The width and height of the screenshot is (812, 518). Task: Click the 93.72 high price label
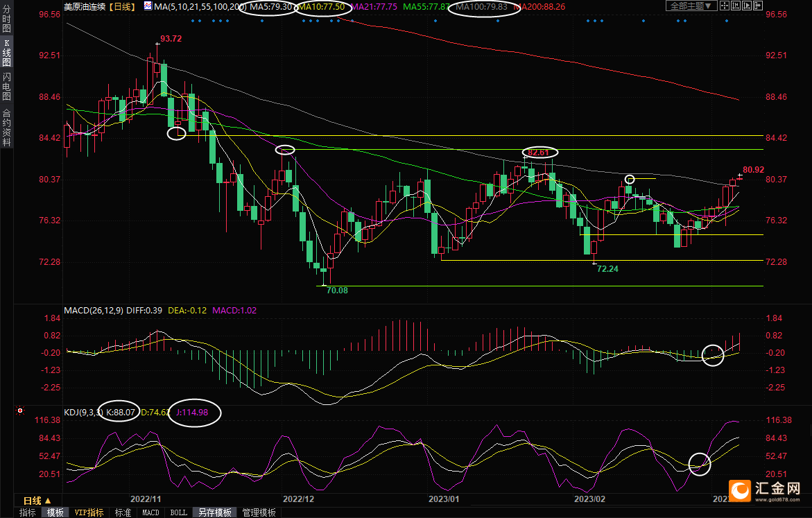click(x=171, y=38)
